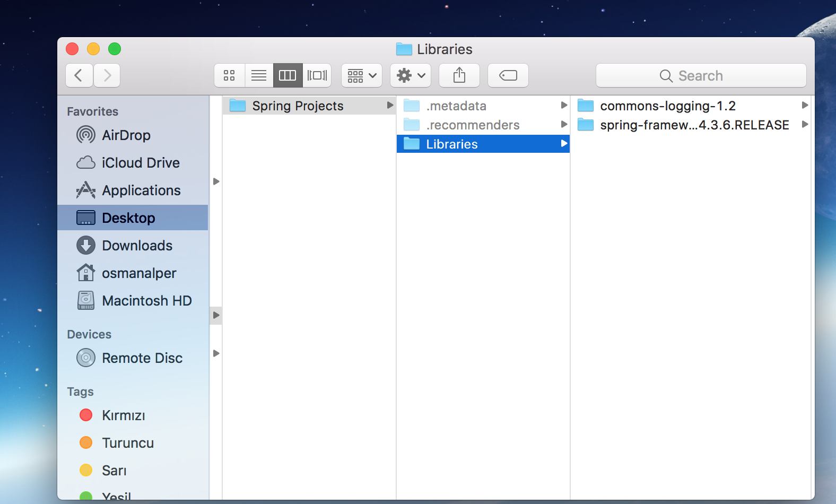Switch to icon view
This screenshot has height=504, width=836.
coord(229,75)
